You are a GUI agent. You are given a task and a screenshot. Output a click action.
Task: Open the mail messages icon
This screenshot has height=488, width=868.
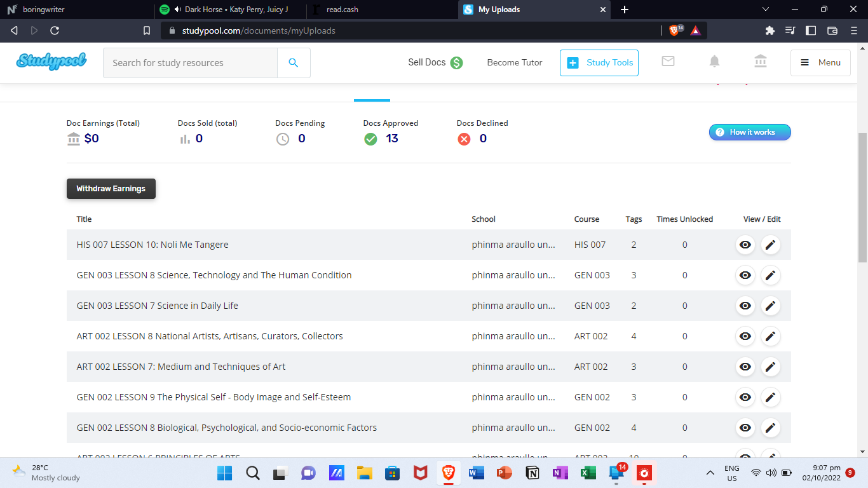(668, 61)
